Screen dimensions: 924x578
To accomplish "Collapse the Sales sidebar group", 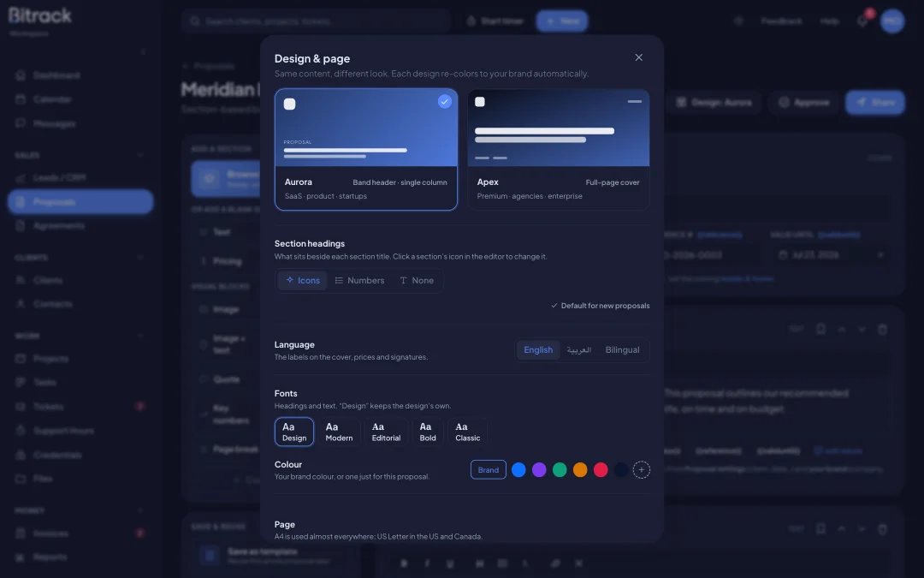I will tap(140, 155).
